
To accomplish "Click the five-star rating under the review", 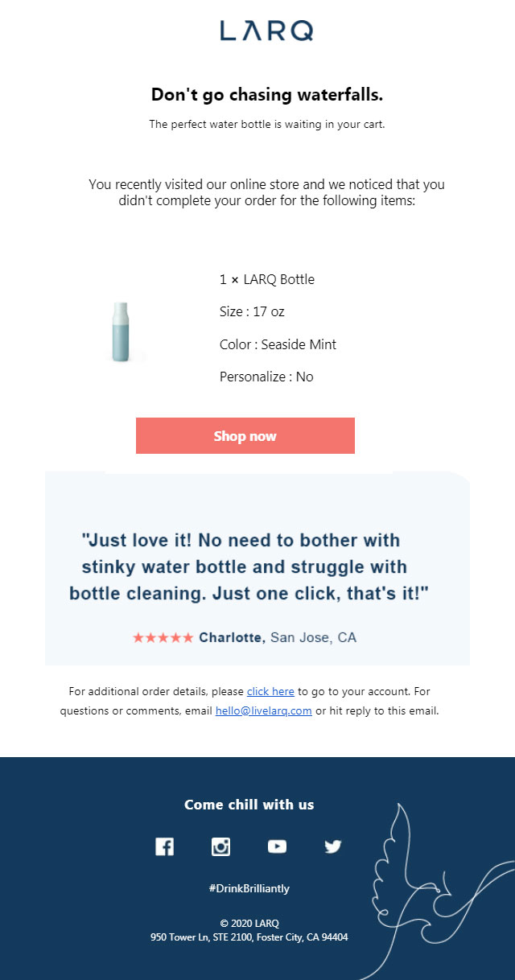I will (163, 637).
